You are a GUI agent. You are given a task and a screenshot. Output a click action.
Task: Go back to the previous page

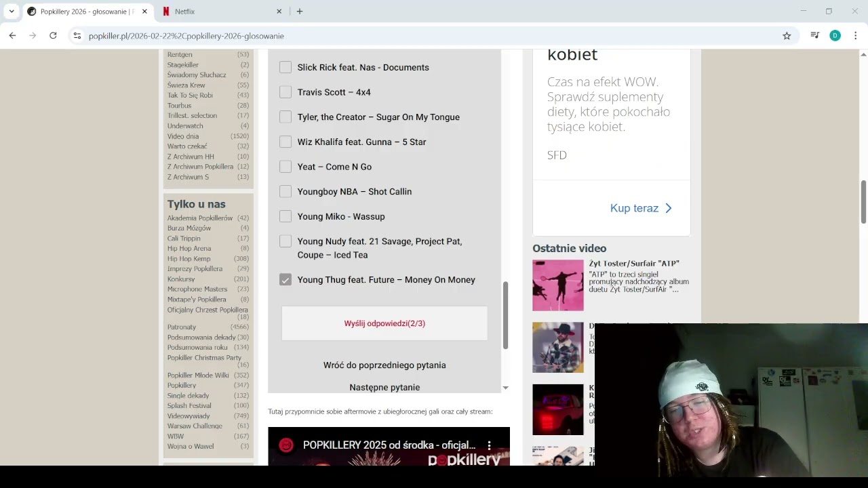tap(12, 36)
